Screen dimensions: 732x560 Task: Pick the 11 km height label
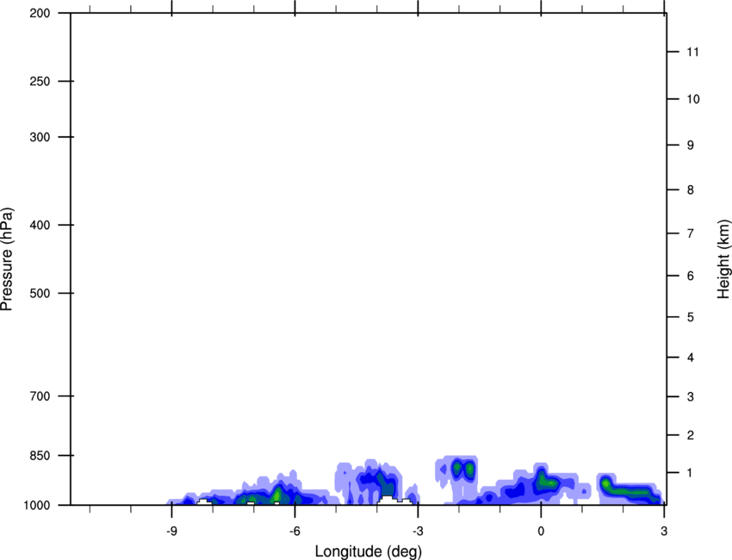693,52
